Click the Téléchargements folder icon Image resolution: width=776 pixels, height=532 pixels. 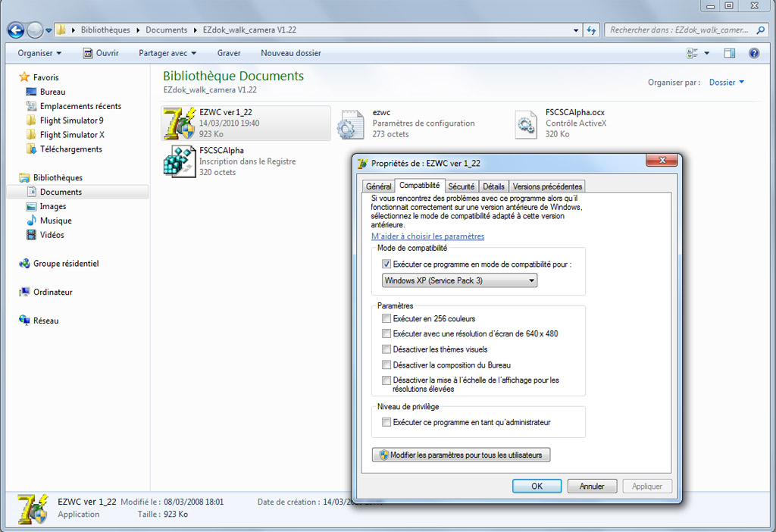coord(31,149)
